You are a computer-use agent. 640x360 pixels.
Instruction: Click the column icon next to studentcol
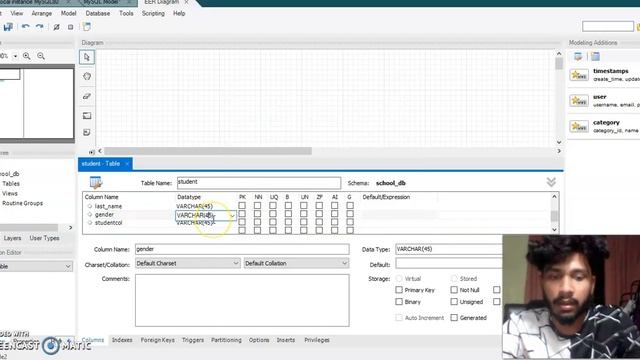[x=90, y=223]
